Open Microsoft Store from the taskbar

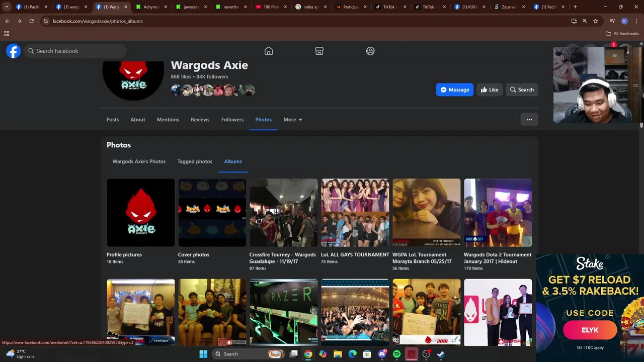click(x=367, y=354)
